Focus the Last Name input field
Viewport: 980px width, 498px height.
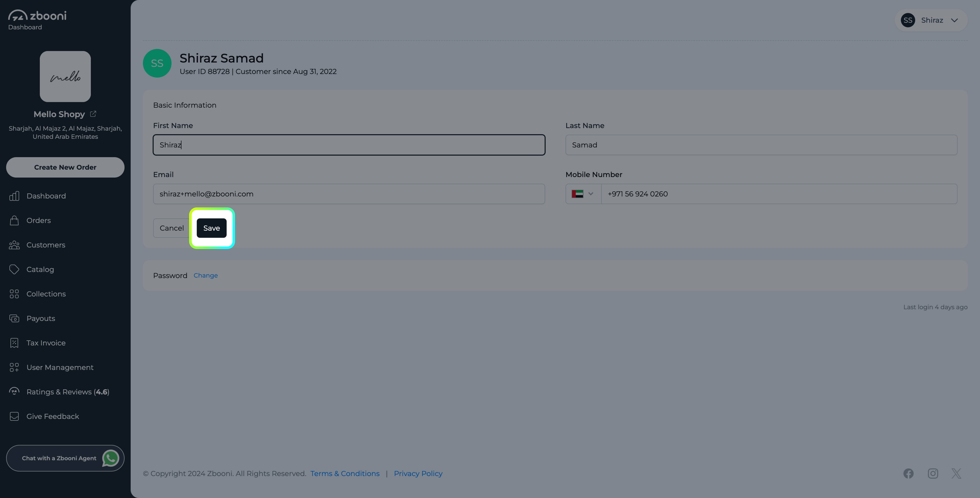coord(761,145)
